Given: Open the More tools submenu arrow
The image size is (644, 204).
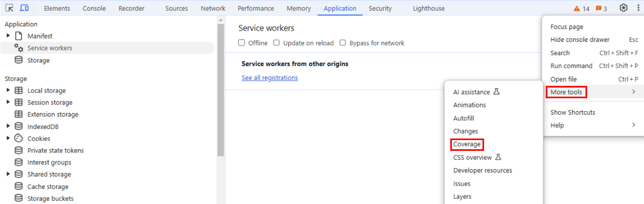Looking at the screenshot, I should 634,92.
